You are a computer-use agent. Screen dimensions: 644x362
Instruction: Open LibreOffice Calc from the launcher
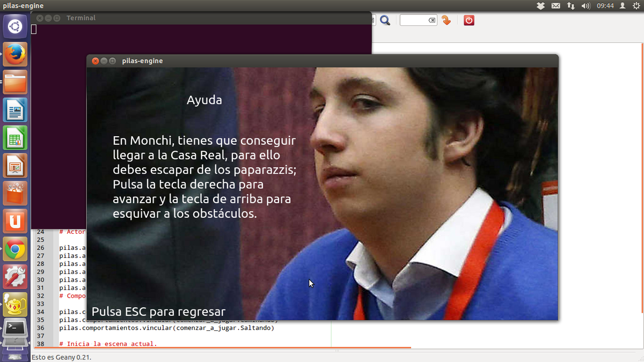[14, 138]
